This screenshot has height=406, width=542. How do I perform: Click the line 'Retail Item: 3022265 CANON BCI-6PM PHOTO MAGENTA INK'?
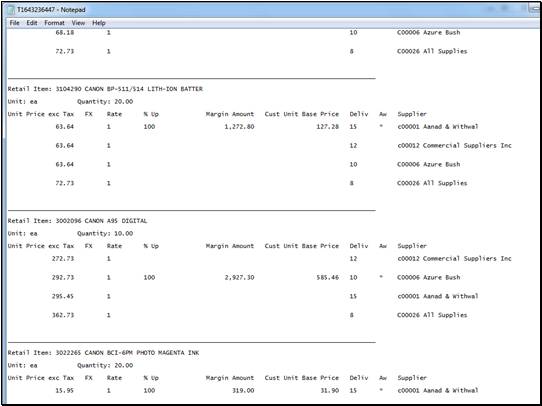point(103,353)
